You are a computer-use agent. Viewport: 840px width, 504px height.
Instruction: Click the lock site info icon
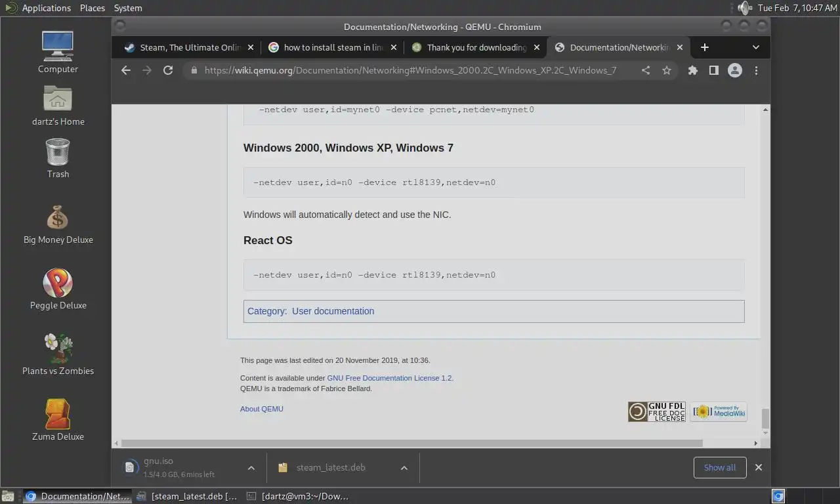point(194,70)
